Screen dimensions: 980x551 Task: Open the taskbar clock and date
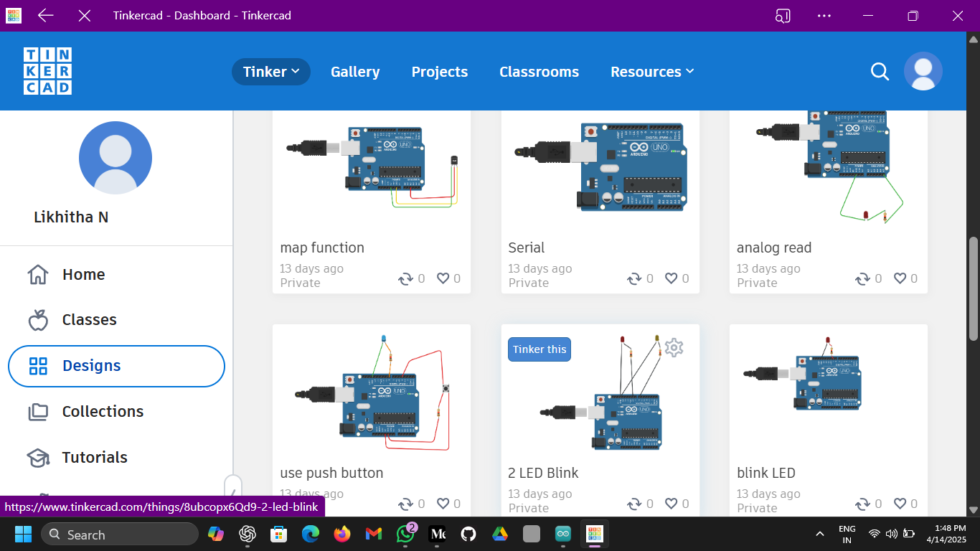tap(946, 534)
